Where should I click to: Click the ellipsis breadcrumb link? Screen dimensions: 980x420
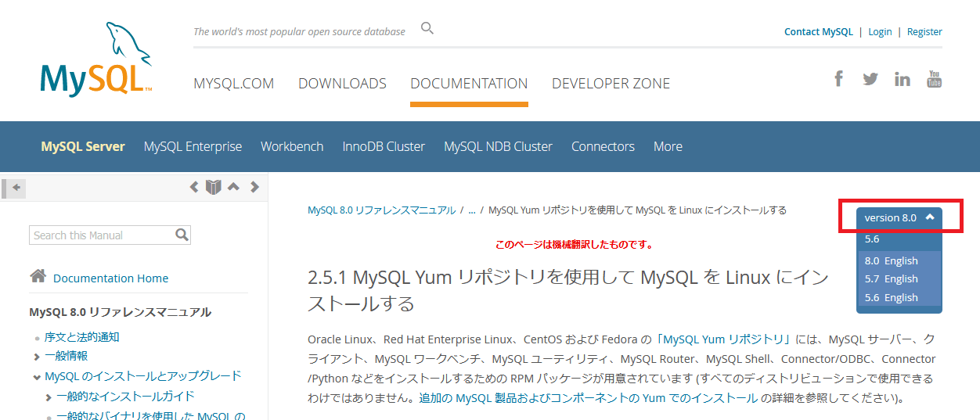click(x=472, y=211)
